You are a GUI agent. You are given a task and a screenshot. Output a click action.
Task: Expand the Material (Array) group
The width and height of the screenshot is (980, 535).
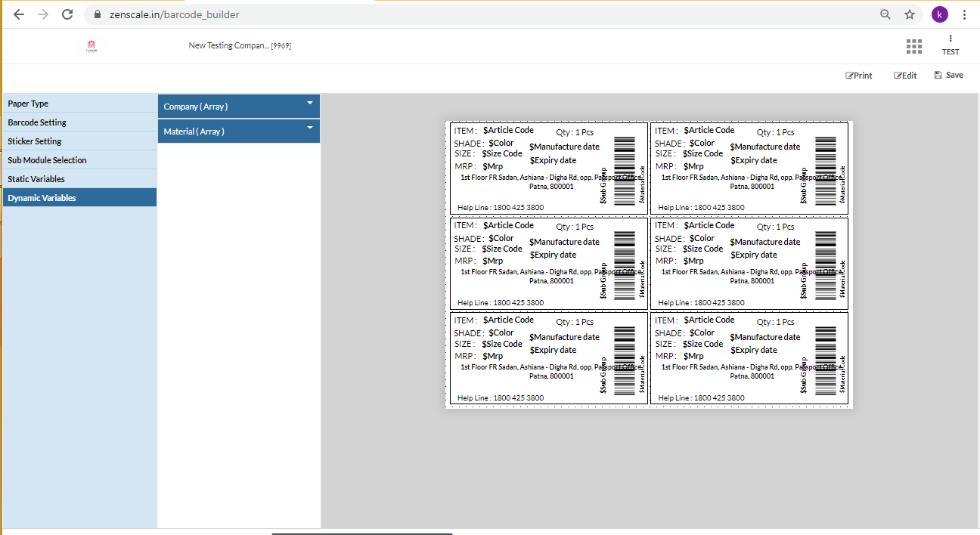coord(238,131)
